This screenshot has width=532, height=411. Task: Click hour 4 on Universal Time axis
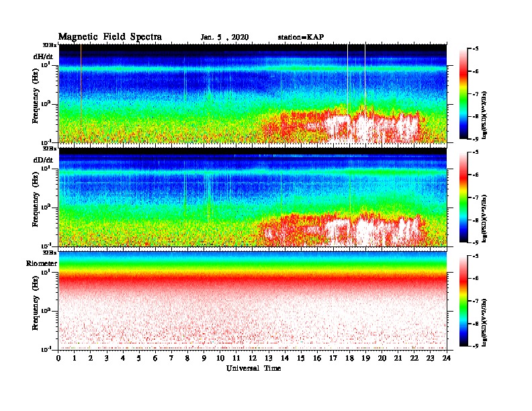point(123,358)
